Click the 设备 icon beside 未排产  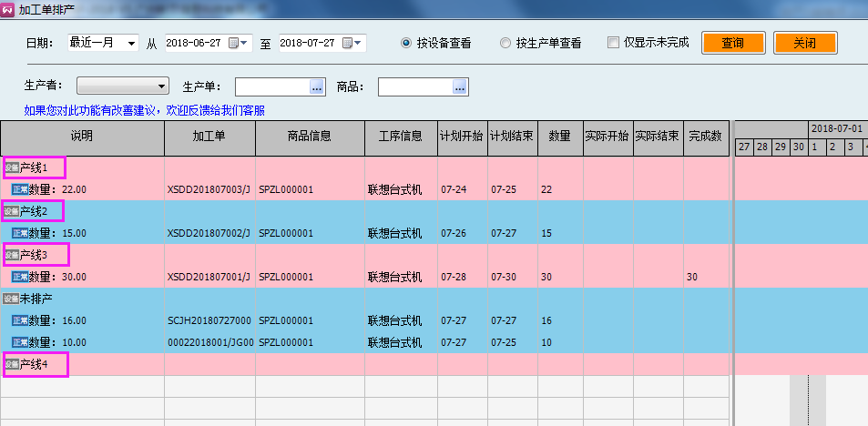(x=12, y=299)
